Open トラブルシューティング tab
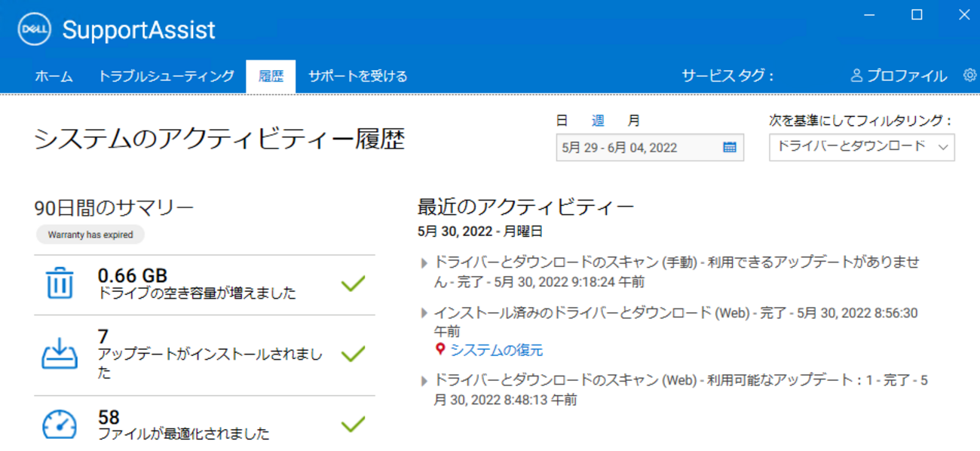 coord(167,76)
